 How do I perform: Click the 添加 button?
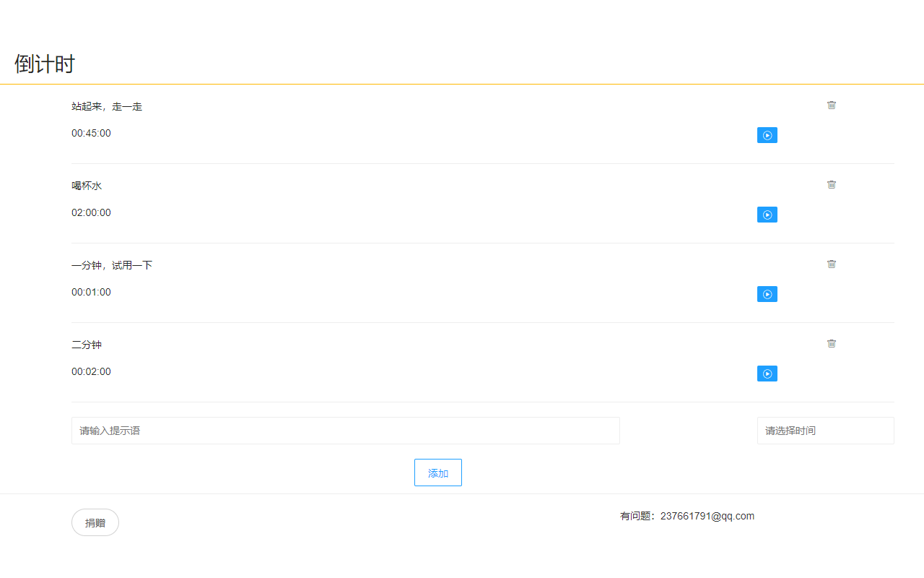438,473
